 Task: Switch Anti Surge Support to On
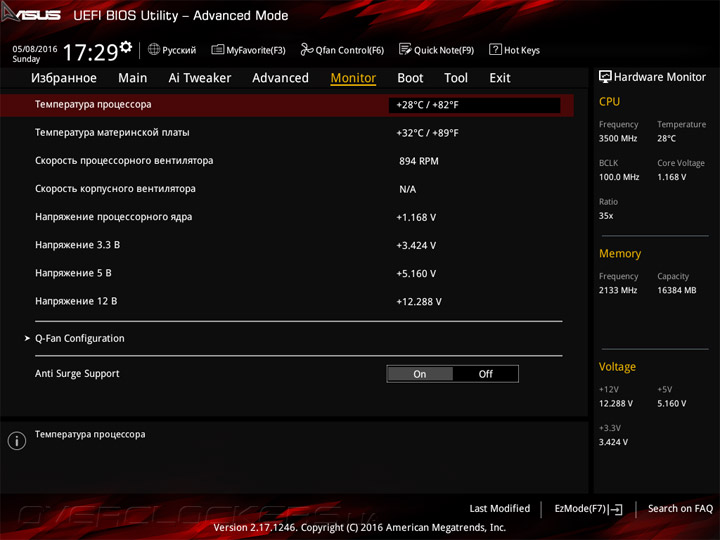[x=420, y=374]
